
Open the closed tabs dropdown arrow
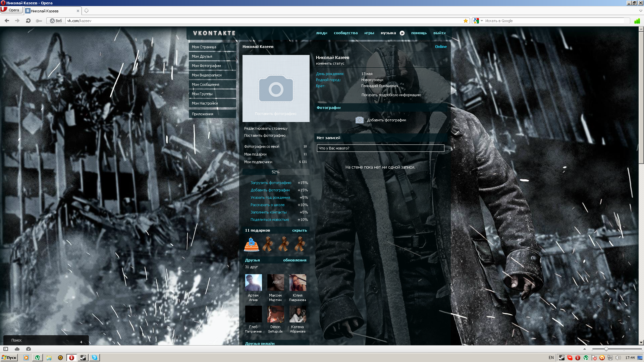point(640,11)
